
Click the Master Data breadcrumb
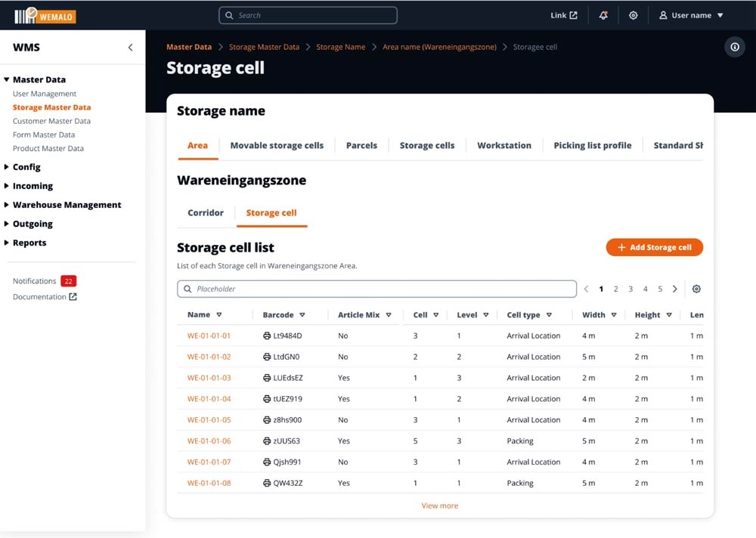(x=189, y=47)
